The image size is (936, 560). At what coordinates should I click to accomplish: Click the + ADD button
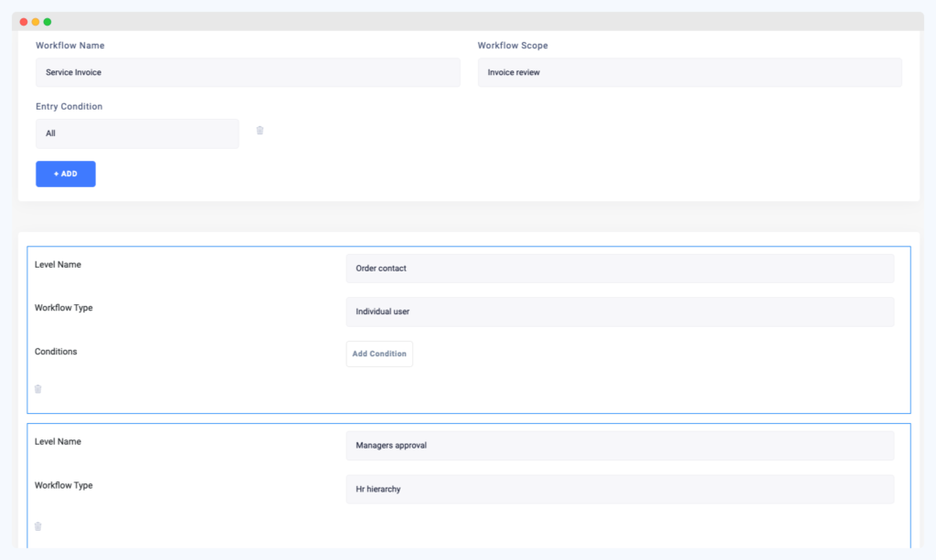[65, 174]
